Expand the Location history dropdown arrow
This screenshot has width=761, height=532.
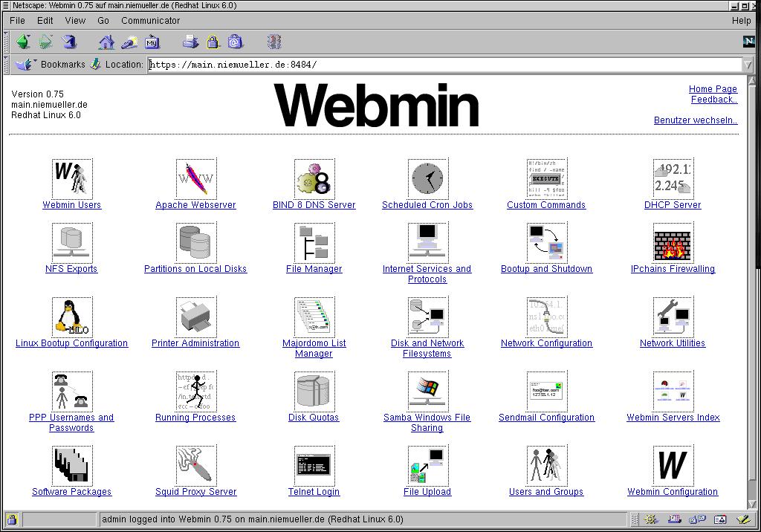click(748, 65)
